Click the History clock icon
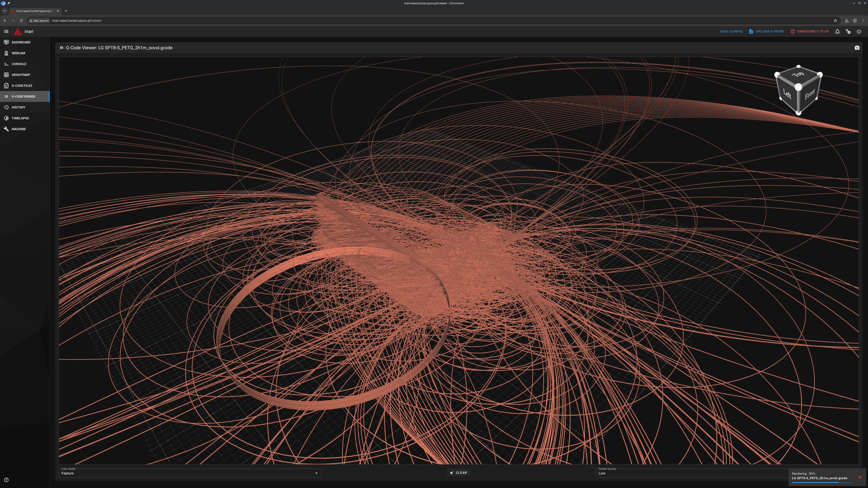This screenshot has height=488, width=868. 6,107
